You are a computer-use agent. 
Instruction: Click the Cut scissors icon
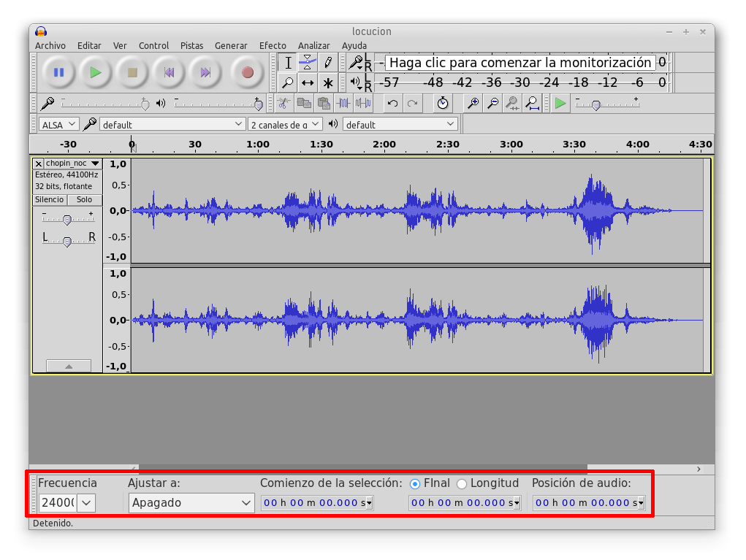pos(284,103)
